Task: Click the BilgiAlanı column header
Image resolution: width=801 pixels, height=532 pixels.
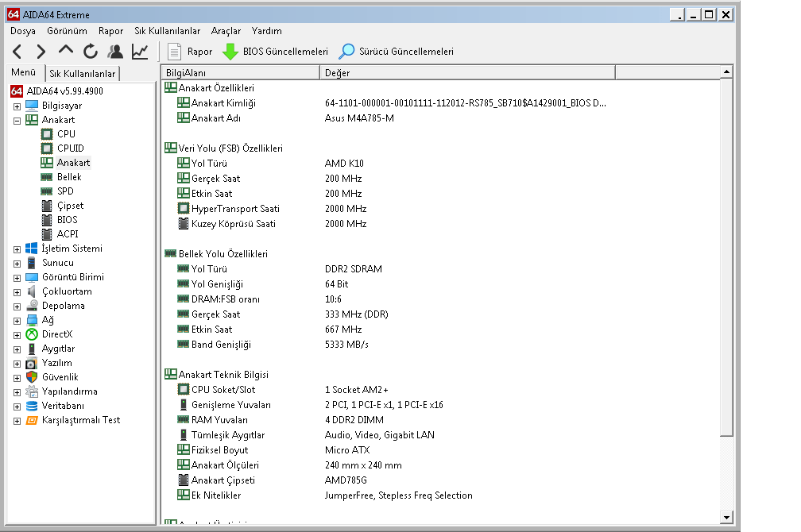Action: point(240,72)
